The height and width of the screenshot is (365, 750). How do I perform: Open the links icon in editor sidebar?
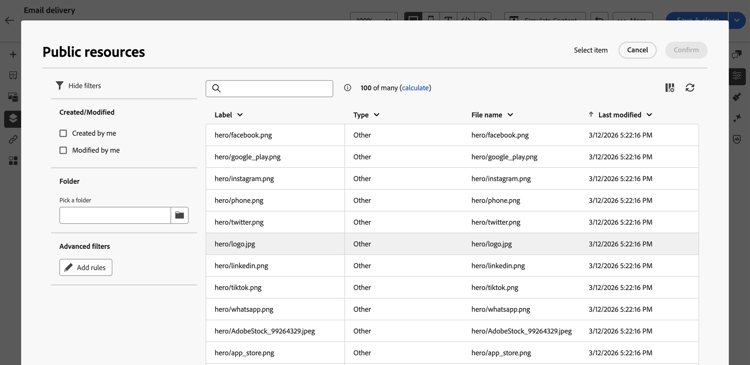[13, 140]
